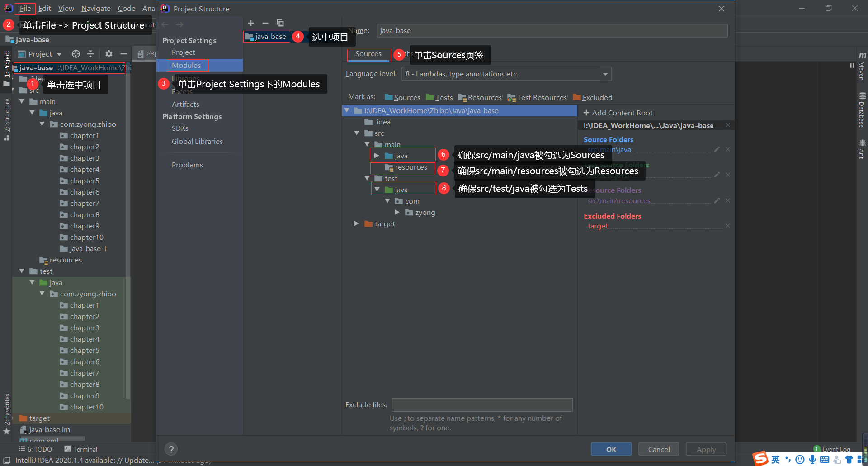Screen dimensions: 868x466
Task: Click the settings gear in Project panel
Action: (x=108, y=54)
